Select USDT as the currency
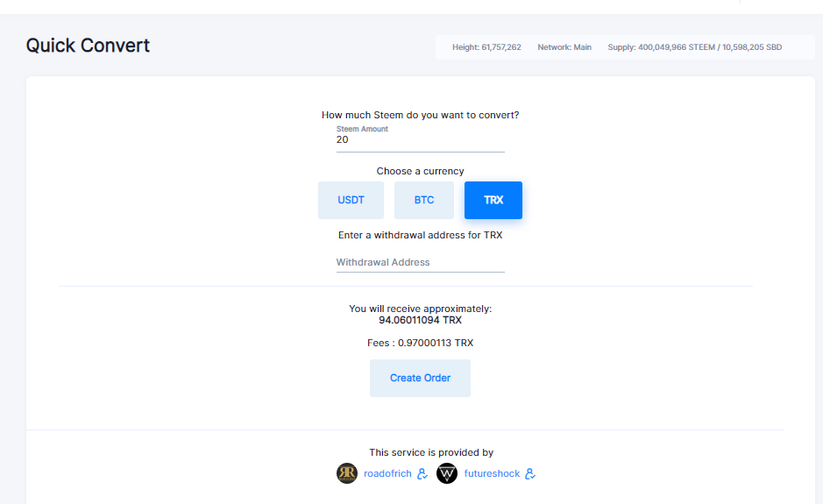 351,200
